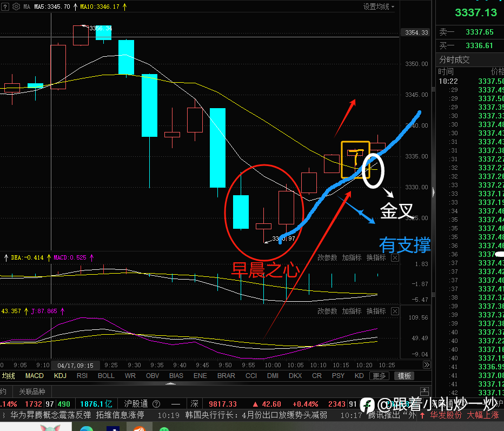
Task: Select the BOLL indicator tab
Action: (x=106, y=376)
